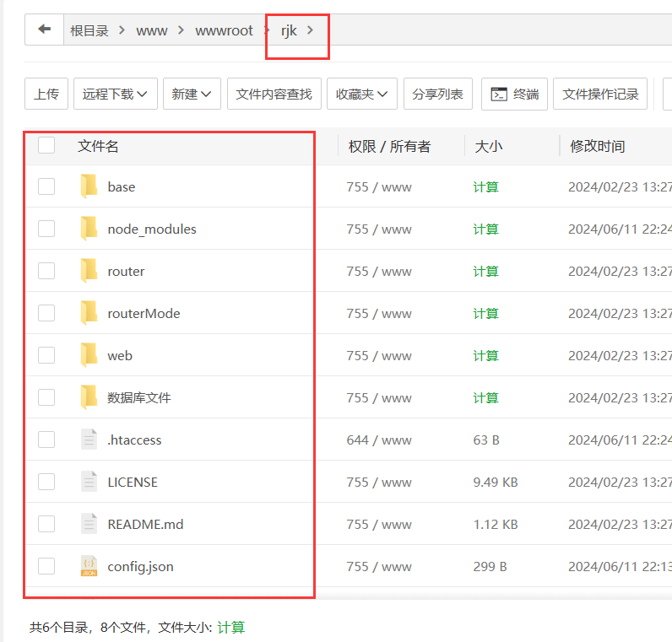Screen dimensions: 672x642
Task: Go to 根目录 in breadcrumb
Action: click(89, 30)
